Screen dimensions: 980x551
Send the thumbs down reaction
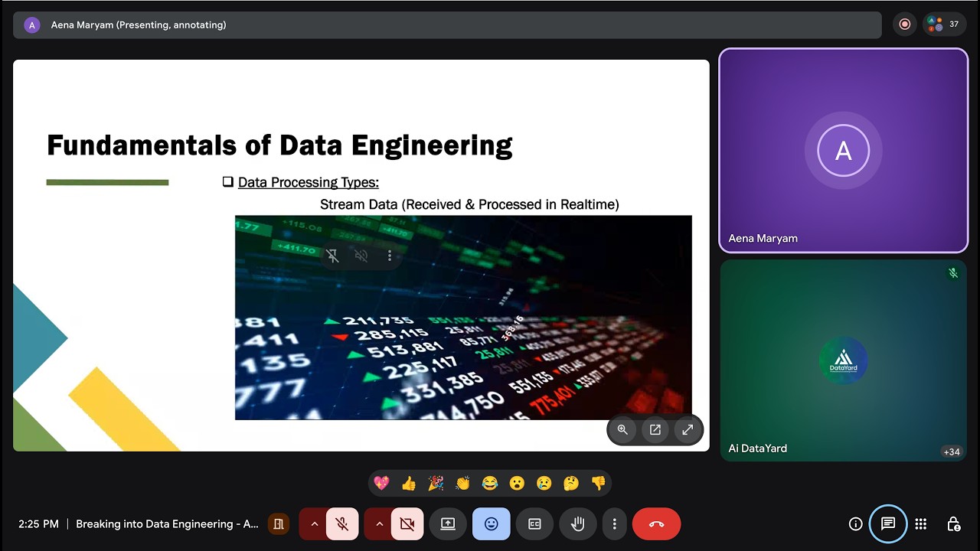tap(598, 483)
